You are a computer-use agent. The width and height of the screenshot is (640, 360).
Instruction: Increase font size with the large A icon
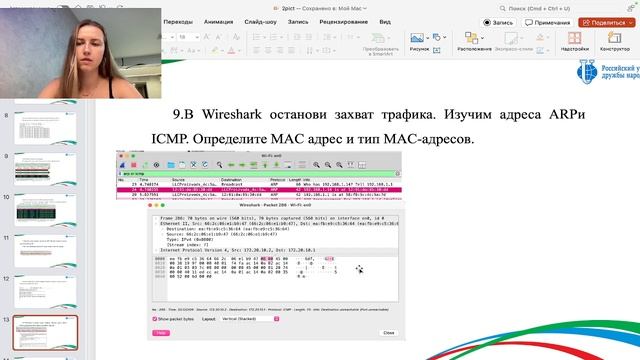coord(207,37)
